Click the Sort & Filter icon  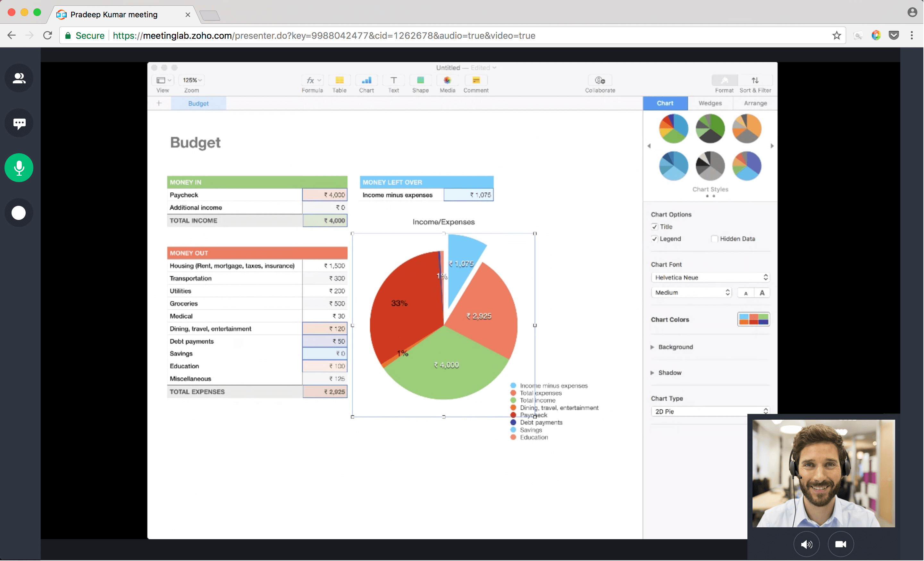click(x=755, y=80)
